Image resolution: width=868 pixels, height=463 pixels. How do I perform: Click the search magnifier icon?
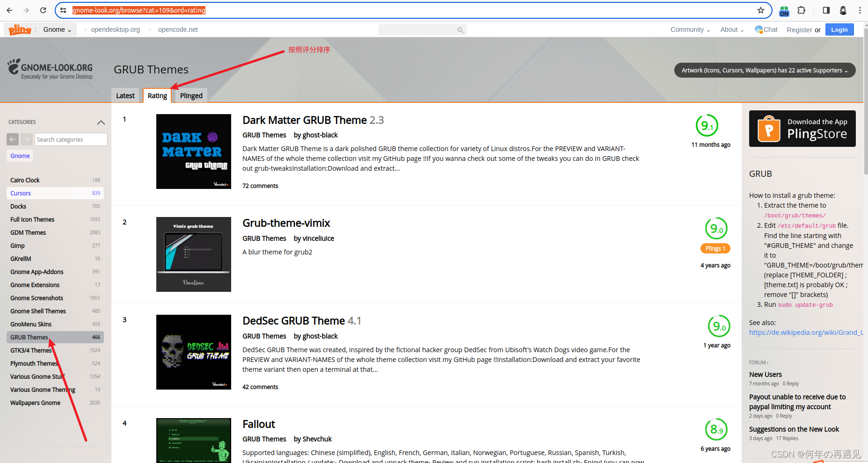tap(460, 30)
